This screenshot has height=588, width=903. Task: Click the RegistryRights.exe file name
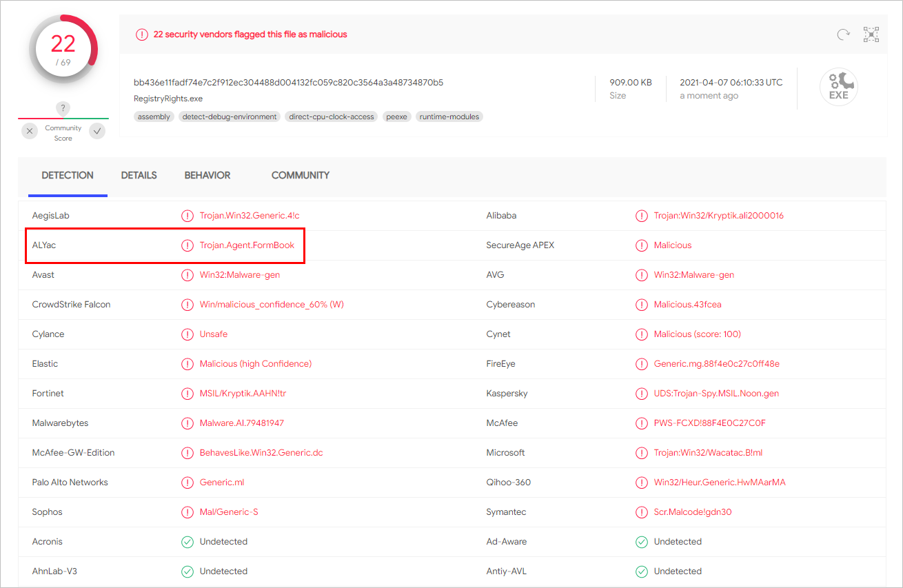(x=168, y=99)
